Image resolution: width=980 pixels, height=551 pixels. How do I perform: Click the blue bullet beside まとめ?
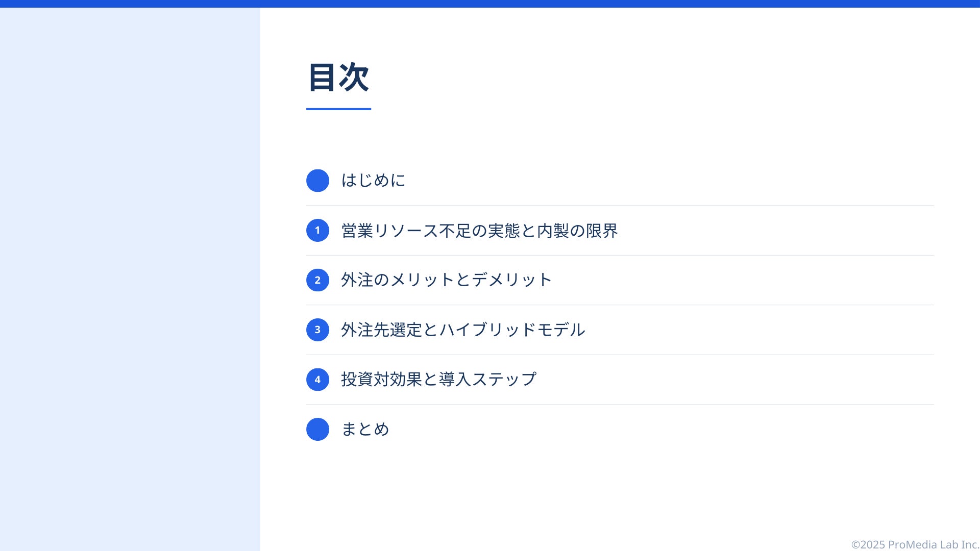pos(317,429)
